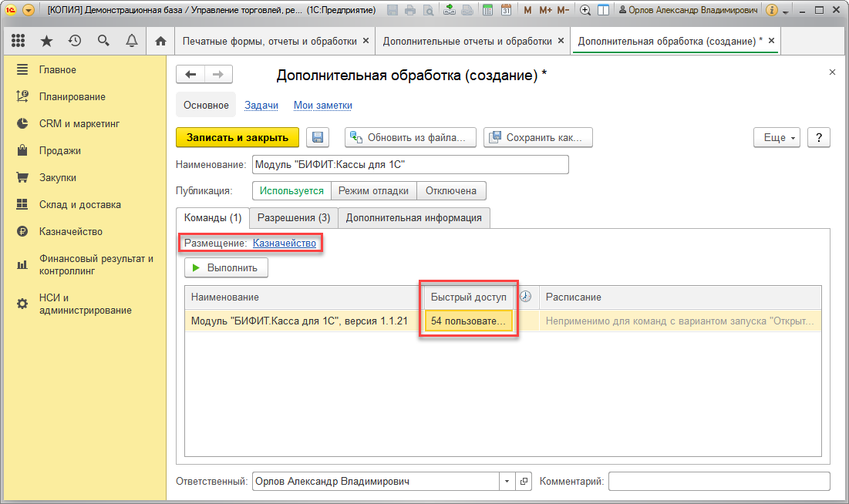Open notifications bell icon
This screenshot has height=504, width=849.
pos(132,41)
